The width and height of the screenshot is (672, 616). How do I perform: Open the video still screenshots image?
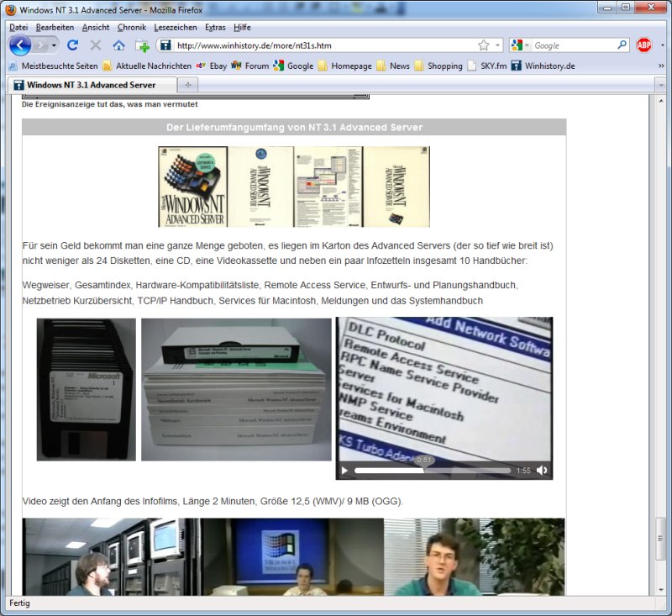(x=293, y=557)
